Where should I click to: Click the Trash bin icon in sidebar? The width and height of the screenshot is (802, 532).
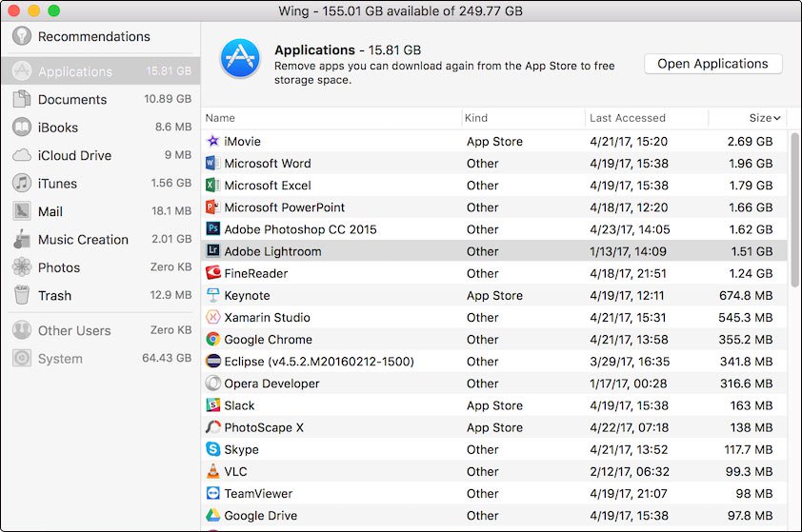coord(22,295)
